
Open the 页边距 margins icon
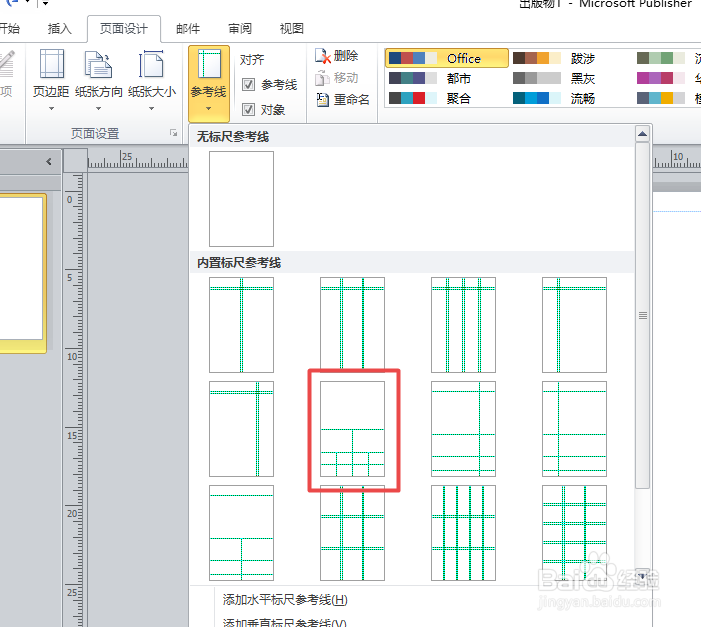[x=51, y=64]
